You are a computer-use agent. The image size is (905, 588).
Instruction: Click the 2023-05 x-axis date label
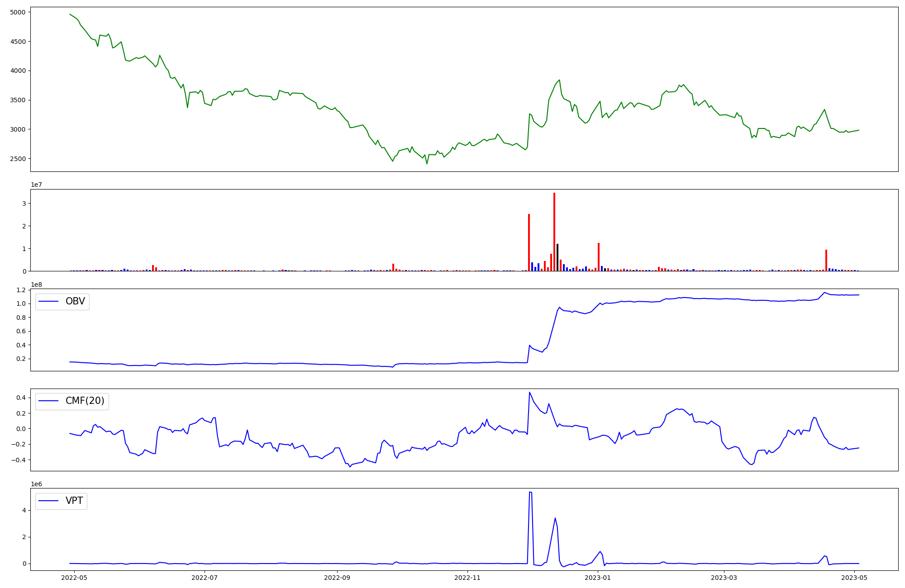click(x=854, y=578)
